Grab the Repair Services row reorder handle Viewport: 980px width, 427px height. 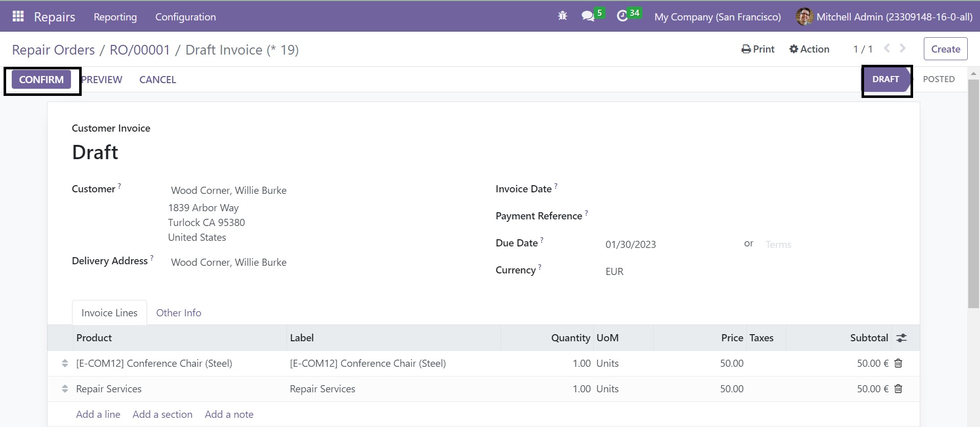65,389
